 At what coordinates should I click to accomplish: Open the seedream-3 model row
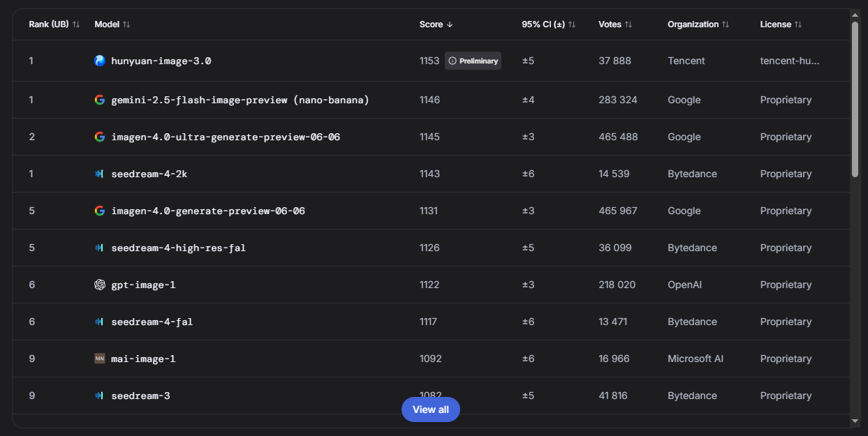click(x=140, y=396)
